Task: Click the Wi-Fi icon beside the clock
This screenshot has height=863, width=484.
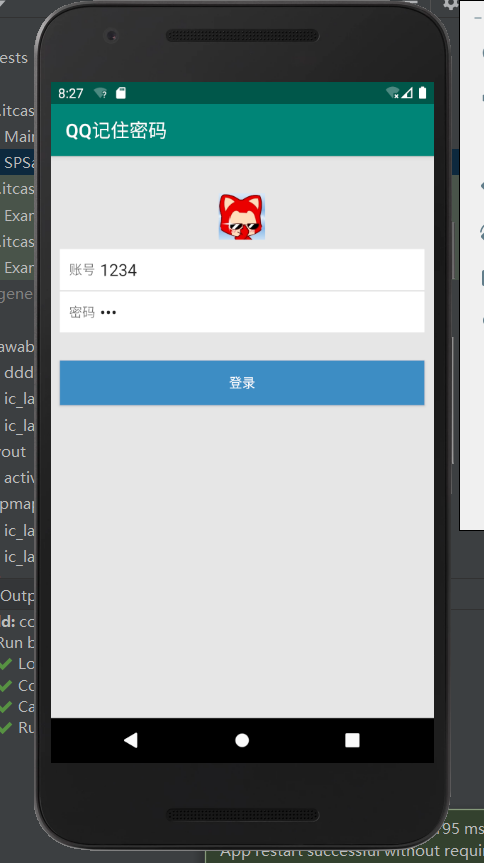Action: [x=100, y=92]
